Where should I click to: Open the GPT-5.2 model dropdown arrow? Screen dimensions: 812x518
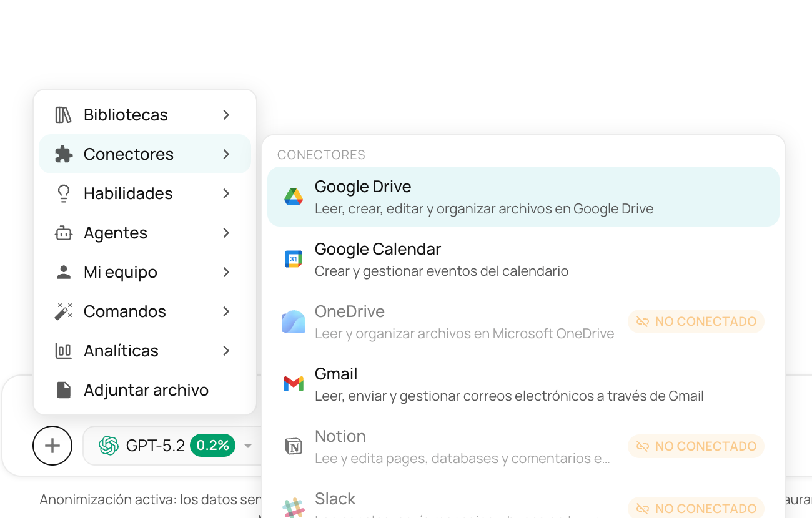coord(248,446)
